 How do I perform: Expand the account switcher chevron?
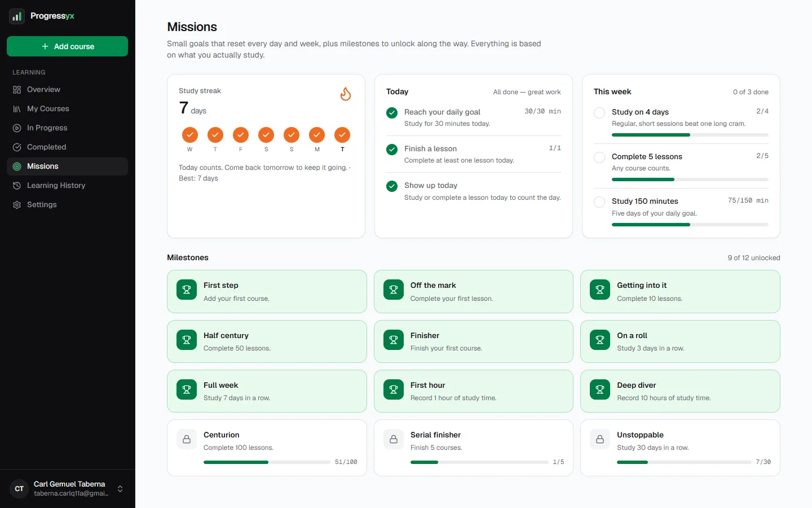120,489
